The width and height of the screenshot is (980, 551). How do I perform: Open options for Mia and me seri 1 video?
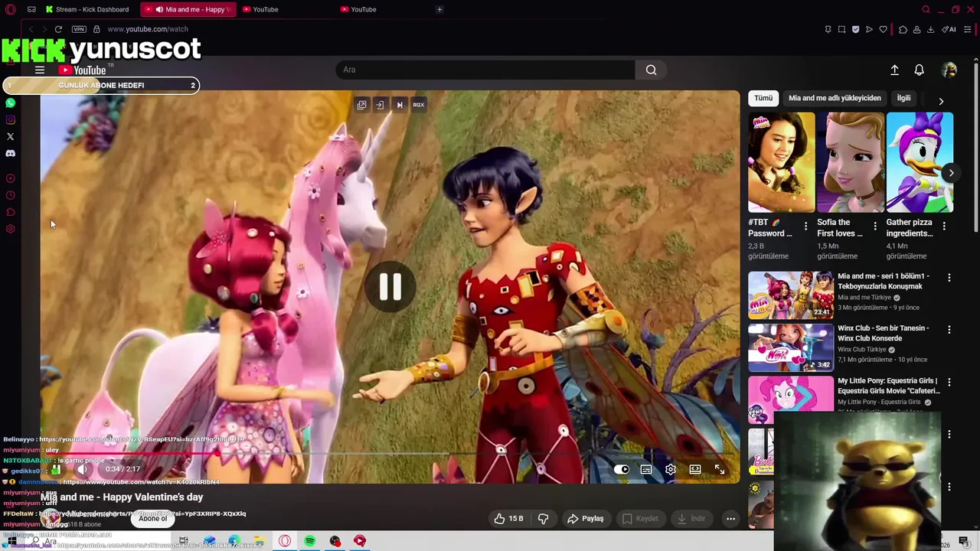pos(949,278)
